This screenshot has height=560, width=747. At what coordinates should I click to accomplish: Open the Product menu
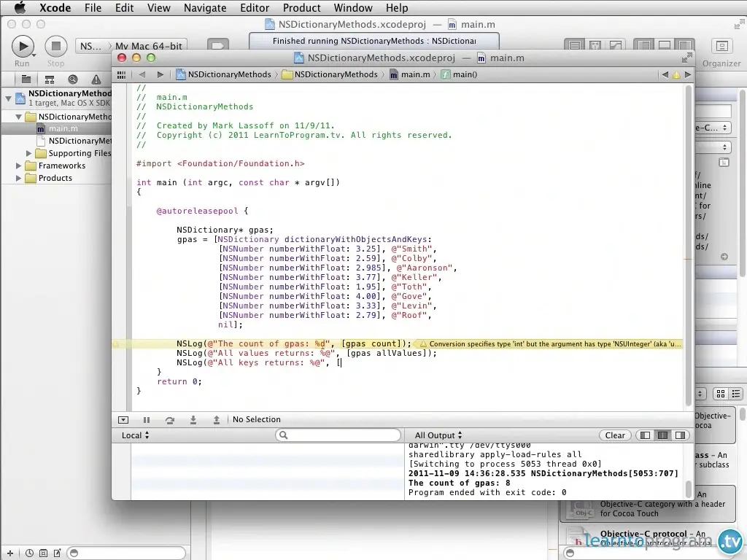click(301, 8)
